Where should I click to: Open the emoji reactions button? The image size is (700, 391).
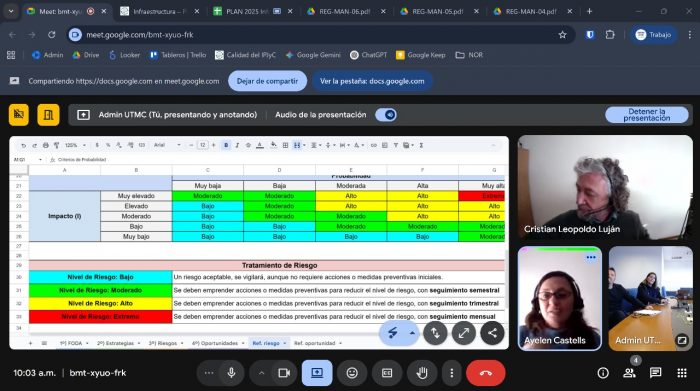[x=352, y=373]
